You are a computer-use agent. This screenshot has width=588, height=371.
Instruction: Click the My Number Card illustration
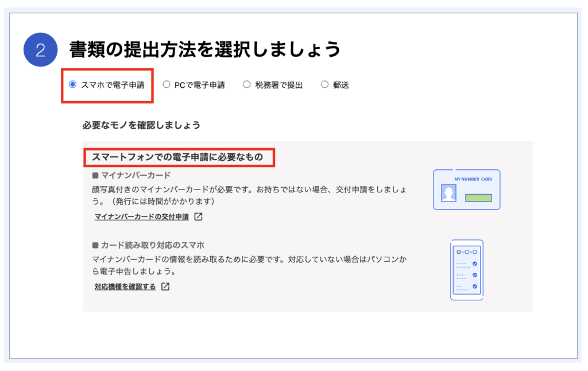pos(466,190)
